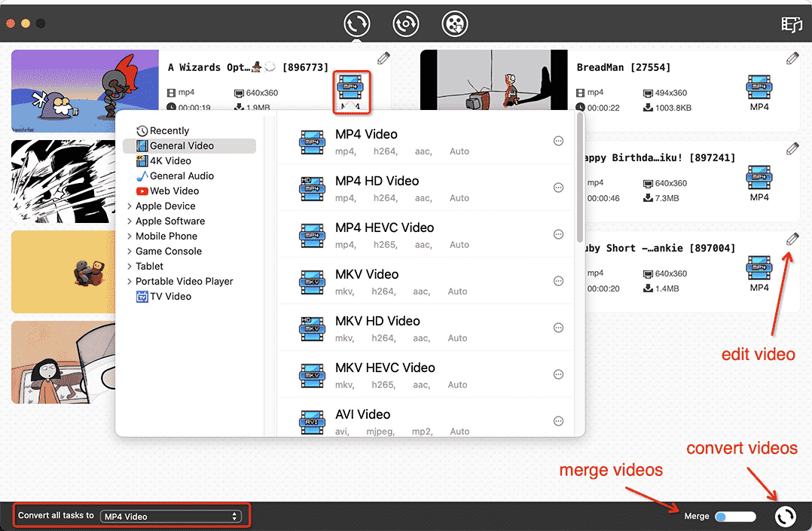
Task: Open settings for MKV HD Video preset
Action: [x=558, y=328]
